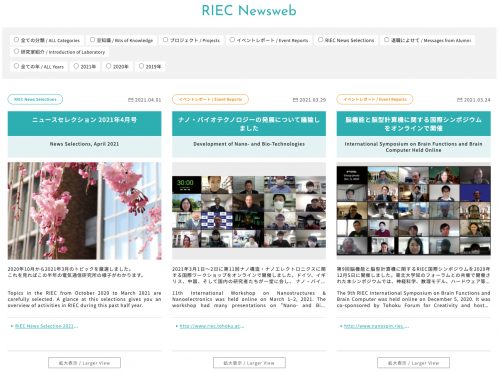Open the News Selections April 2021 teal header
Screen dimensions: 500x372
[84, 124]
